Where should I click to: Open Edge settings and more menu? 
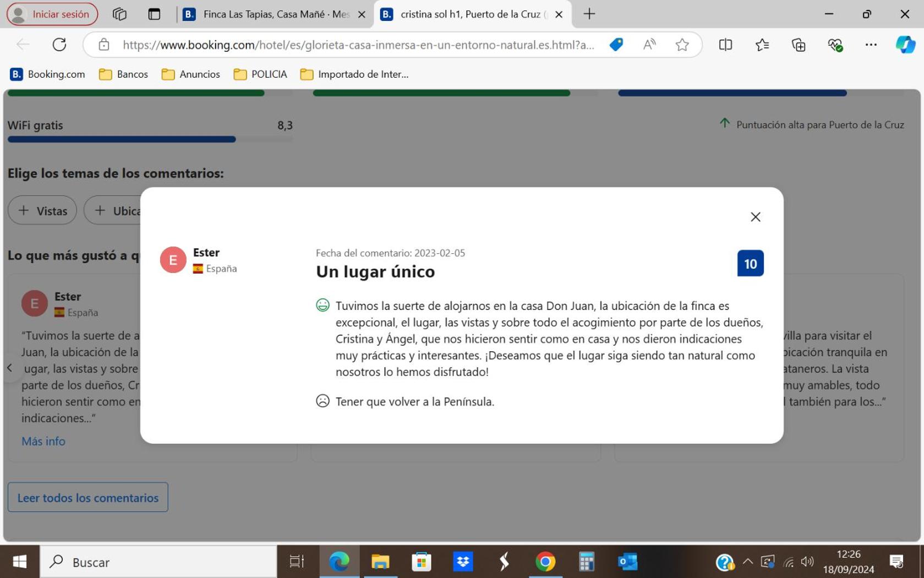click(x=871, y=45)
